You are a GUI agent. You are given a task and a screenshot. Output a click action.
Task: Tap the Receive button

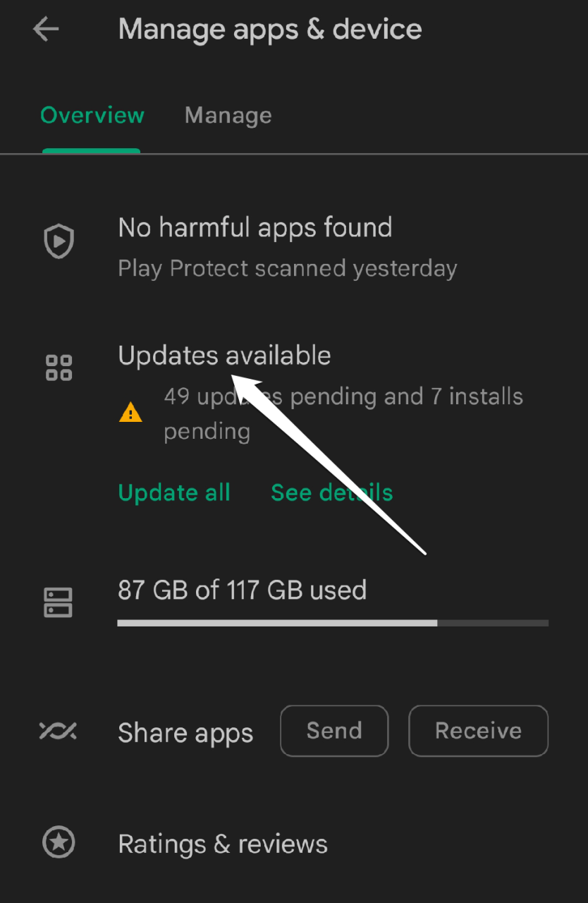pos(478,731)
